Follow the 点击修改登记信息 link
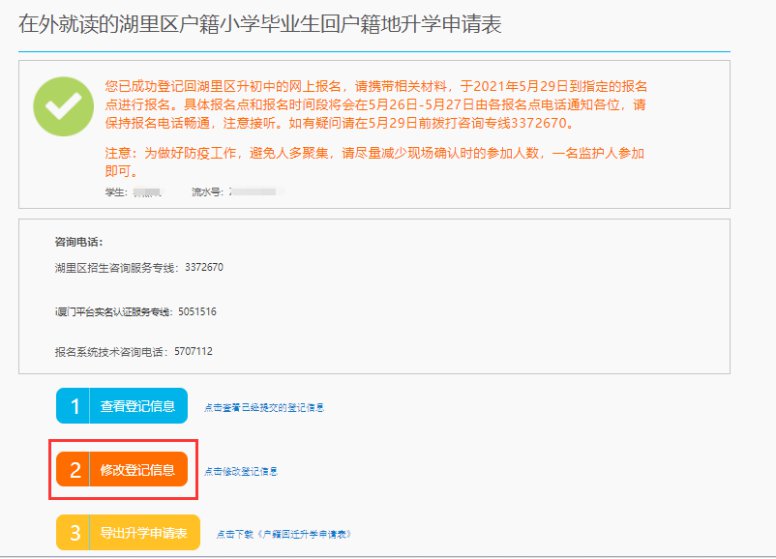 [241, 471]
